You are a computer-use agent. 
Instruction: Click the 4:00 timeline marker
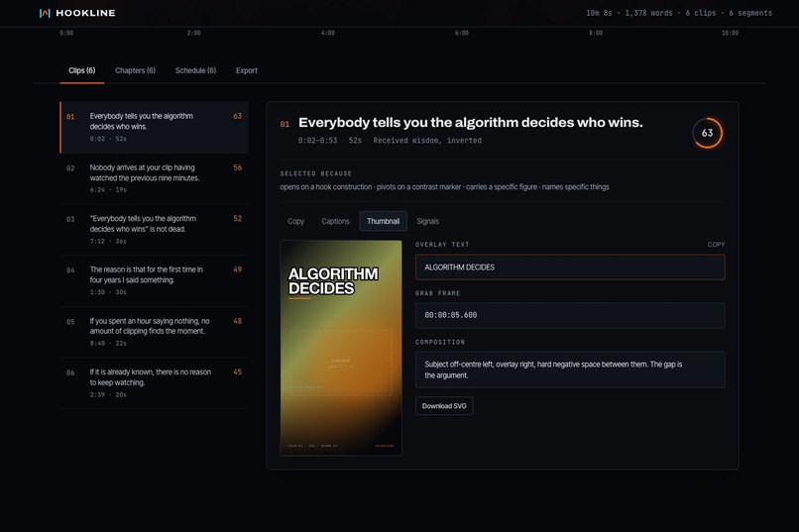tap(328, 33)
